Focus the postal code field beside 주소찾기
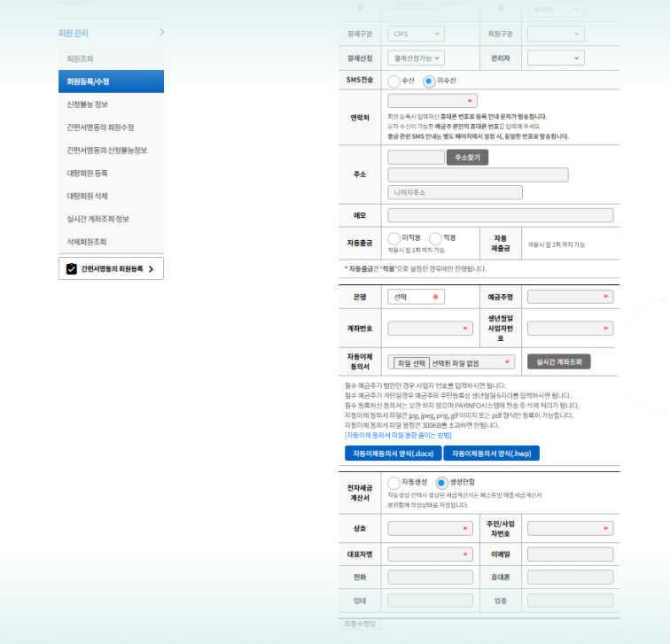The height and width of the screenshot is (644, 670). (416, 157)
